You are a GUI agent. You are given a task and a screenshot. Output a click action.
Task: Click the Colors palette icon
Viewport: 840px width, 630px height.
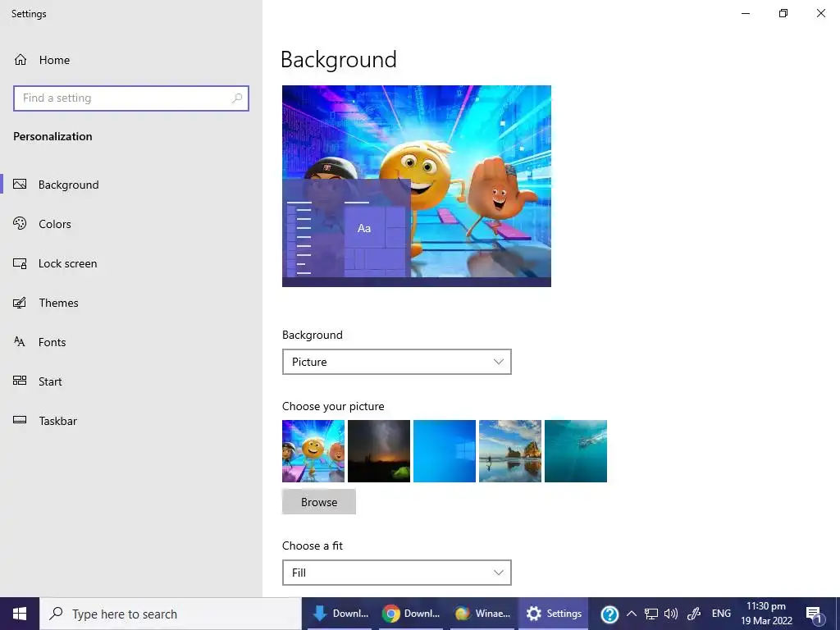20,223
